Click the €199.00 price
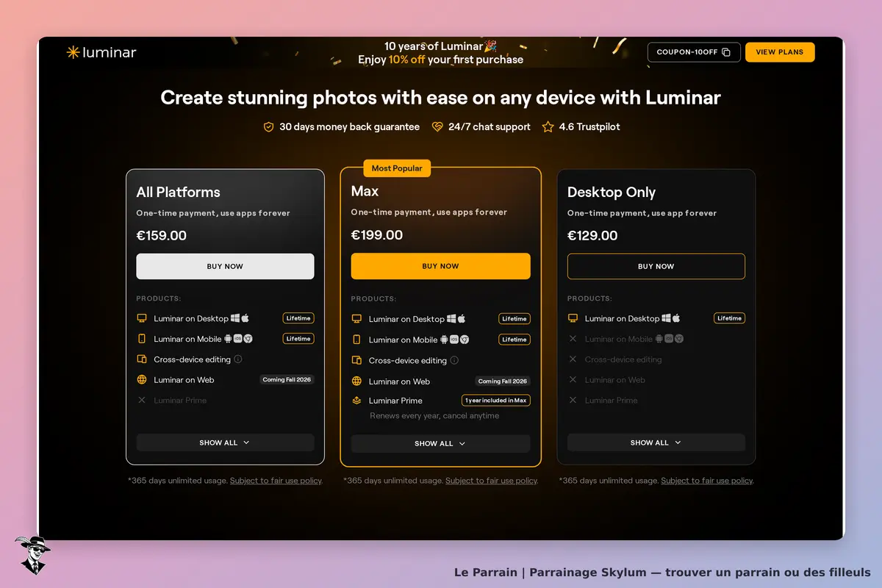This screenshot has height=588, width=882. tap(377, 235)
